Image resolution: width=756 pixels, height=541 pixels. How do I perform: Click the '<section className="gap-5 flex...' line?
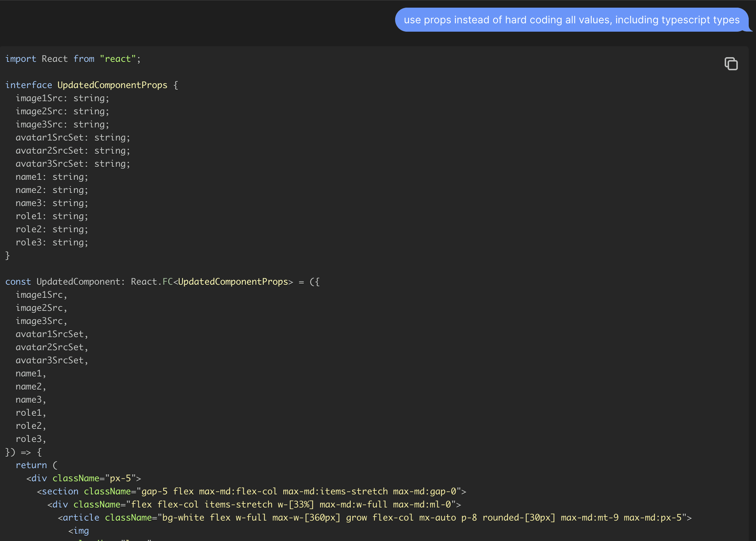(251, 491)
